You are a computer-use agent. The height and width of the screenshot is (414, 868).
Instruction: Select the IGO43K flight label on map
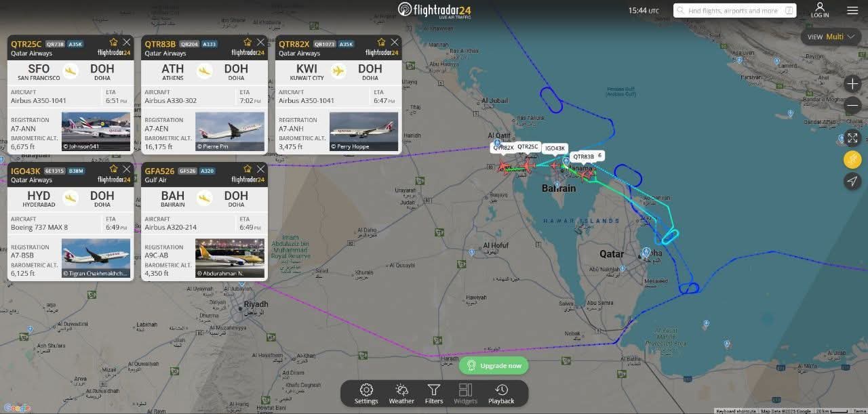pos(555,148)
